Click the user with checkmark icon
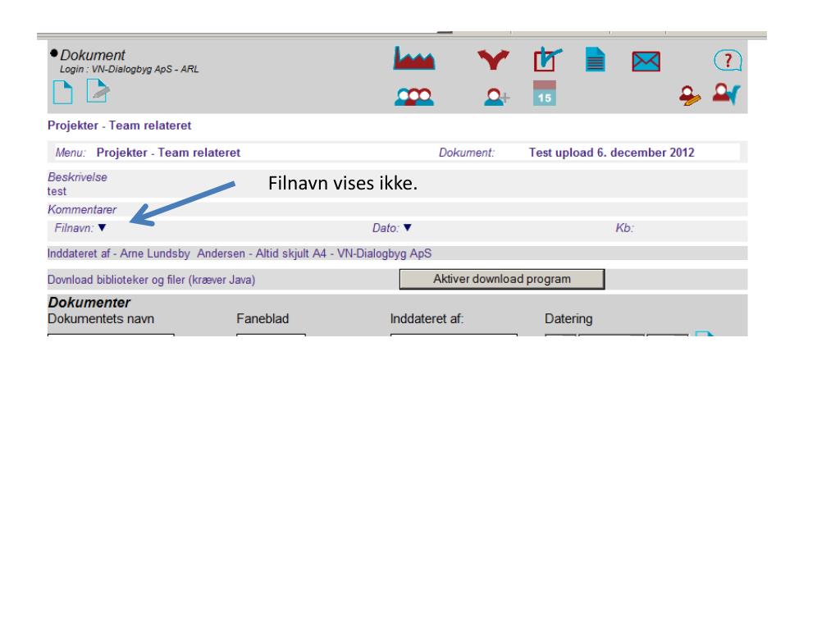Image resolution: width=840 pixels, height=630 pixels. coord(726,94)
